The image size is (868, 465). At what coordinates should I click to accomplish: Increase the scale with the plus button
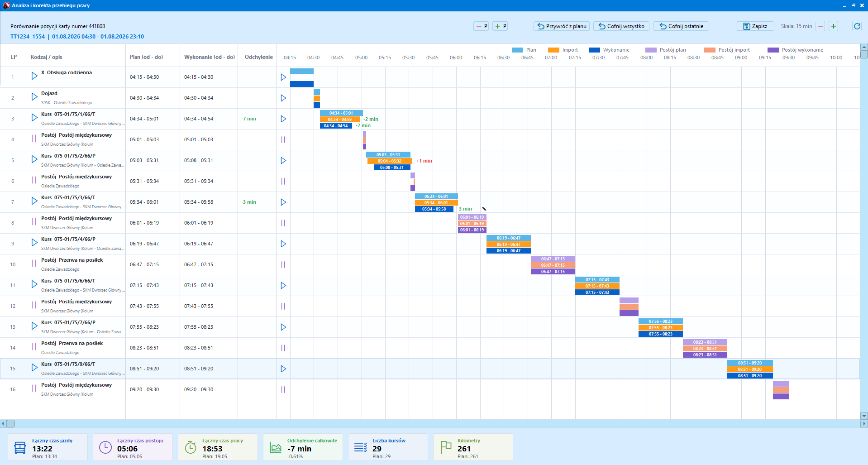point(834,26)
